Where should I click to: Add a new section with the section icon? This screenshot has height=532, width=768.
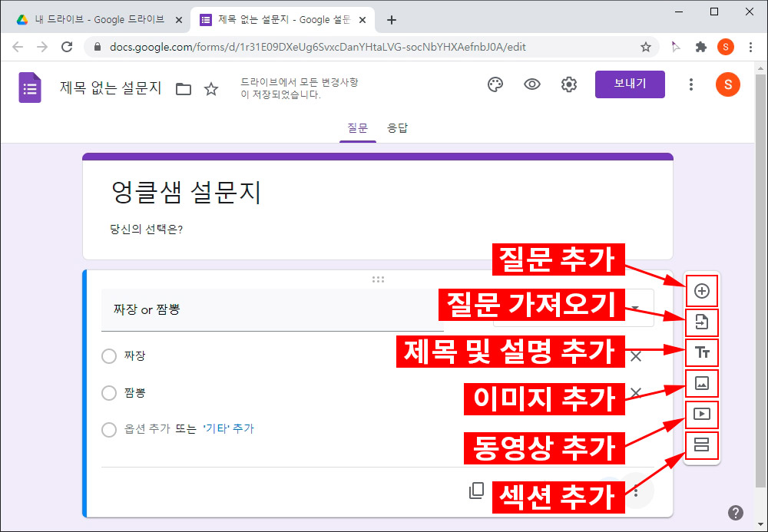click(701, 445)
